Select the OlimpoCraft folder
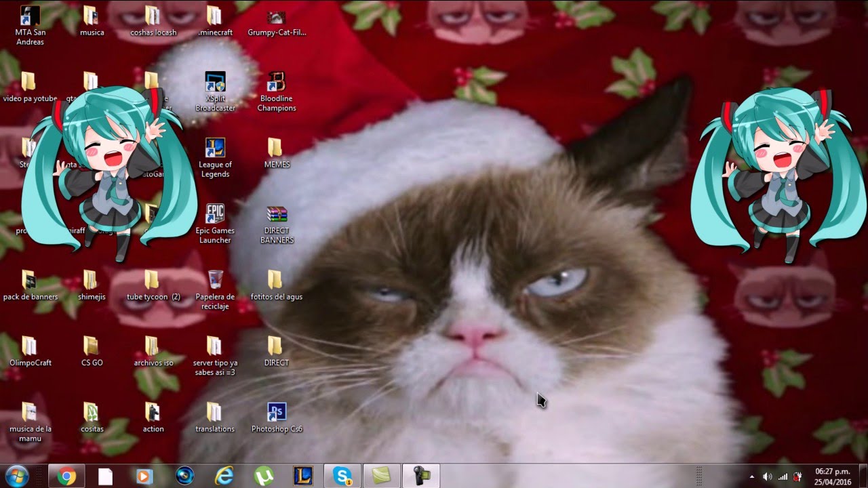The image size is (868, 488). (x=30, y=351)
